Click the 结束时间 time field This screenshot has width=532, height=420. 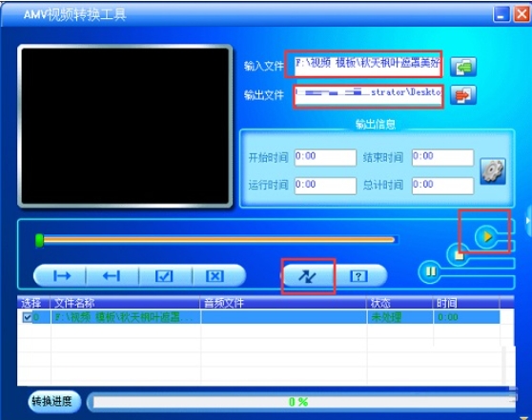point(442,157)
